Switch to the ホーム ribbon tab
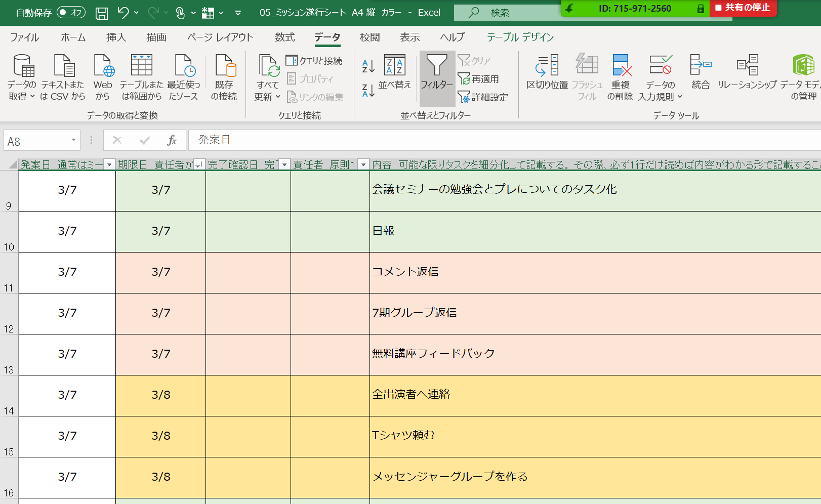Image resolution: width=821 pixels, height=504 pixels. 73,37
